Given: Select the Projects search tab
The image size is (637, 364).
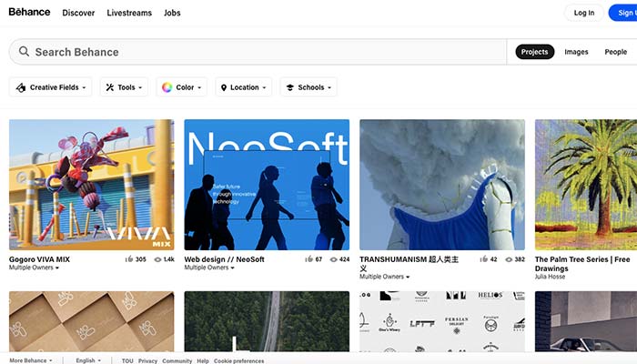Looking at the screenshot, I should pos(535,52).
